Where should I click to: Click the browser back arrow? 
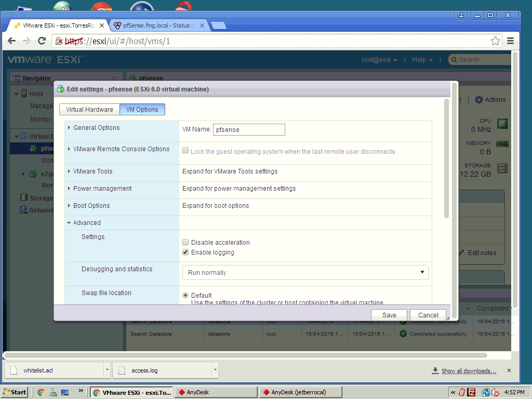point(11,41)
